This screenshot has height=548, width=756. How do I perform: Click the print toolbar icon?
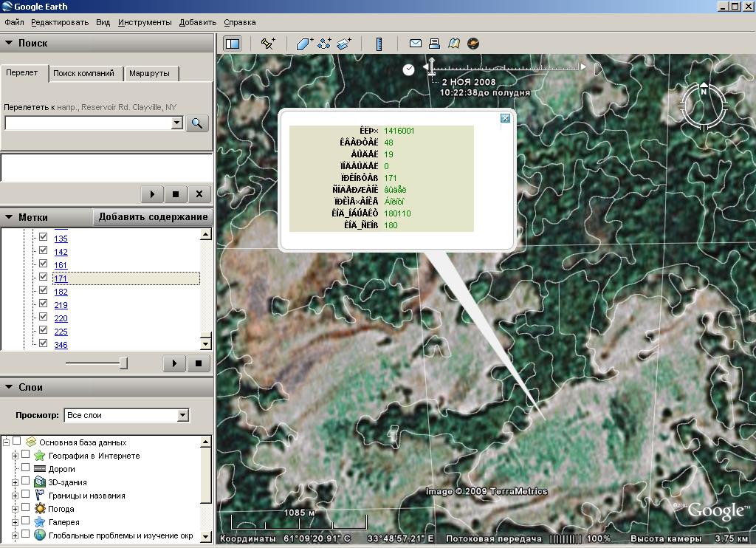tap(434, 44)
